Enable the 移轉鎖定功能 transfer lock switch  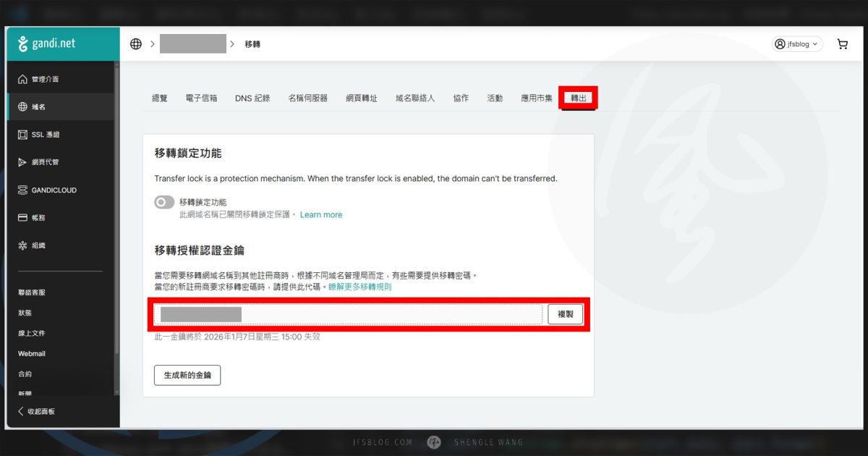[x=164, y=202]
